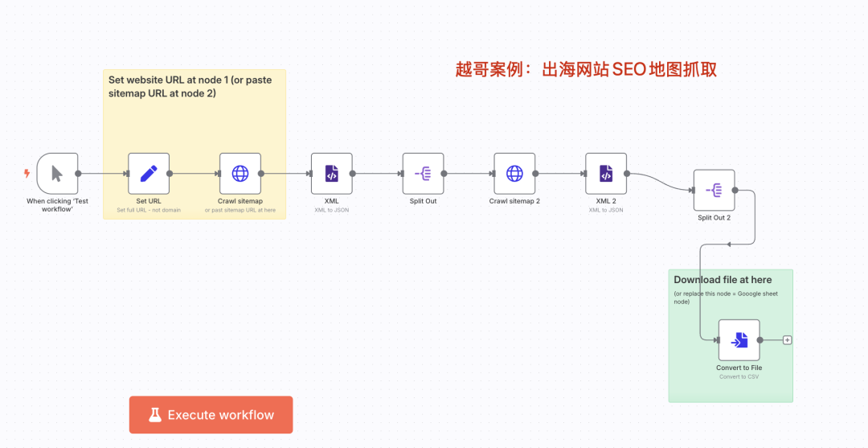Select the 'Download file at here' sticky heading

click(x=723, y=280)
